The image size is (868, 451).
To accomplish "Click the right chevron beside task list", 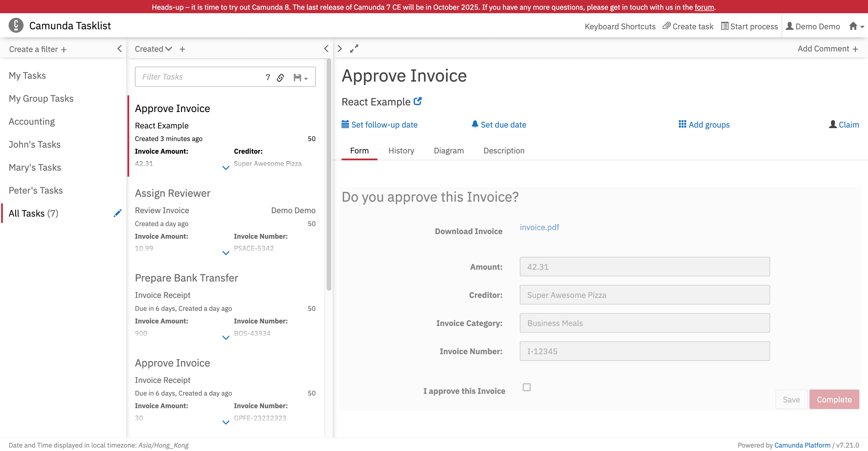I will [x=340, y=49].
